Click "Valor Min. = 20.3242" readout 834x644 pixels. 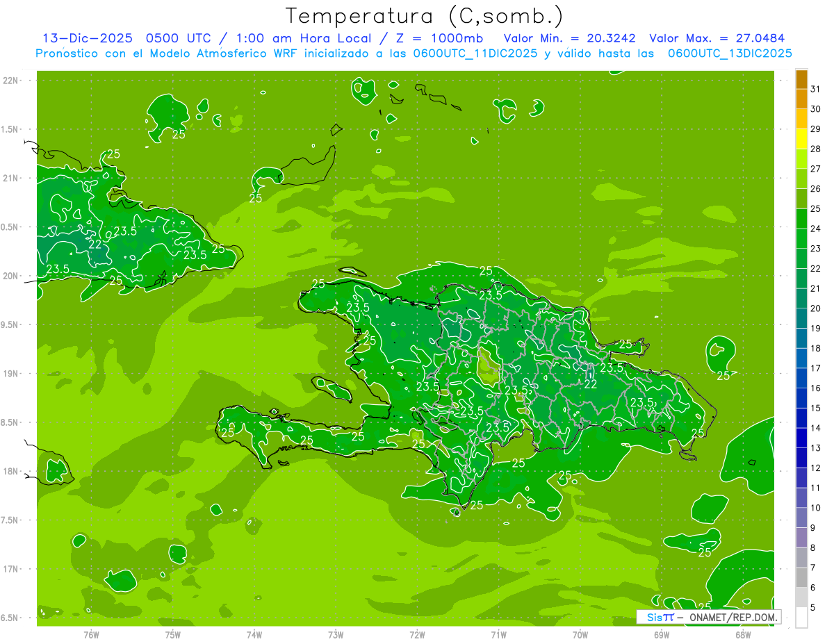point(569,38)
